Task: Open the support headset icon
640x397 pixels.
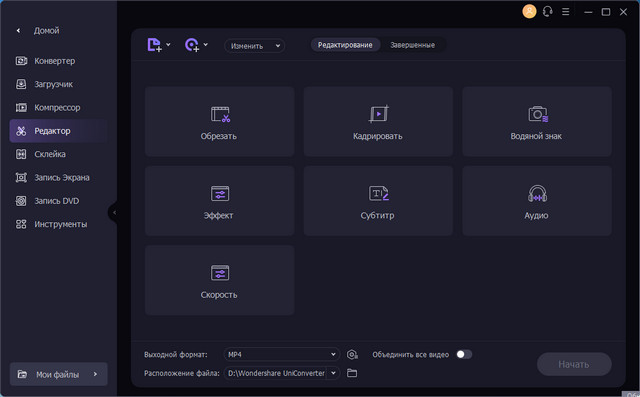Action: click(548, 11)
